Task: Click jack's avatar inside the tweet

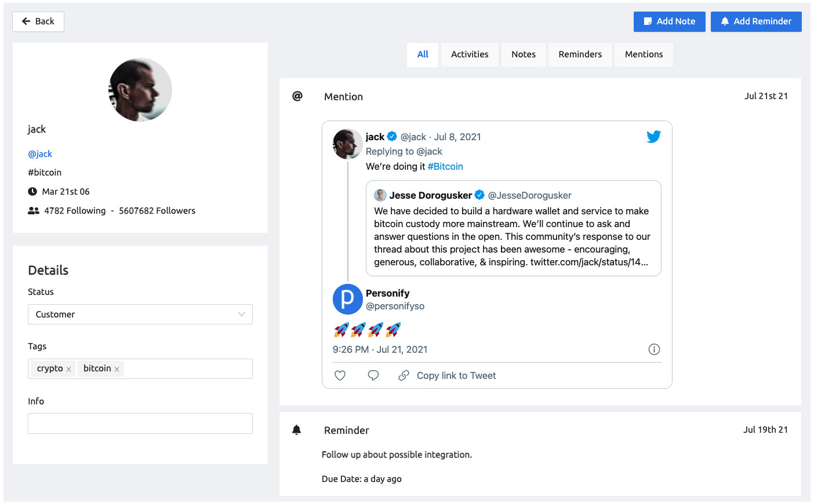Action: (x=347, y=144)
